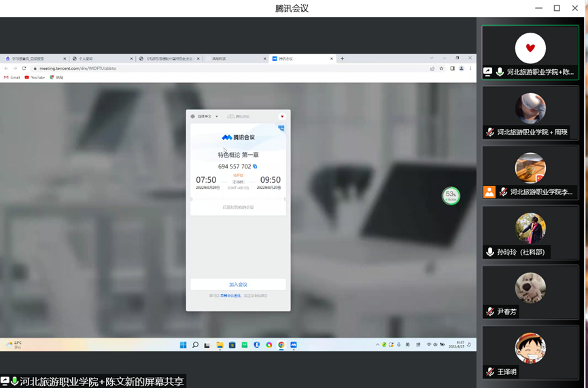The height and width of the screenshot is (388, 588).
Task: Open the Wi-Fi network icon in the system tray
Action: (x=429, y=345)
